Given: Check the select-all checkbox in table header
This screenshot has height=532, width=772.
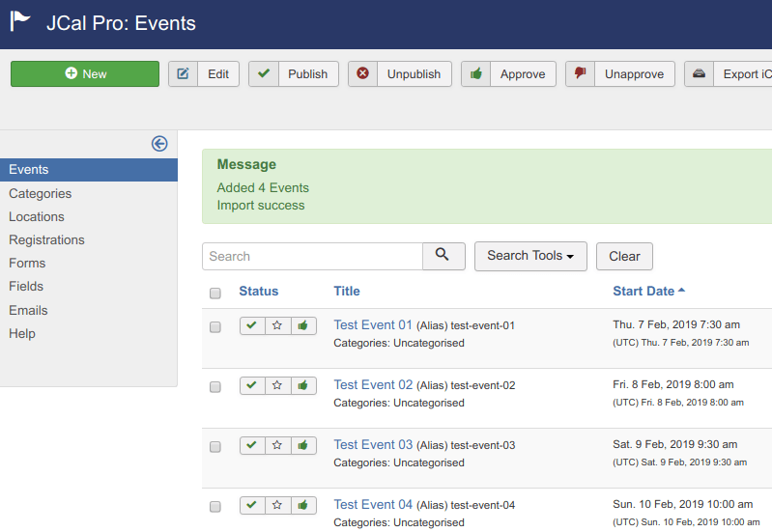Looking at the screenshot, I should point(215,294).
